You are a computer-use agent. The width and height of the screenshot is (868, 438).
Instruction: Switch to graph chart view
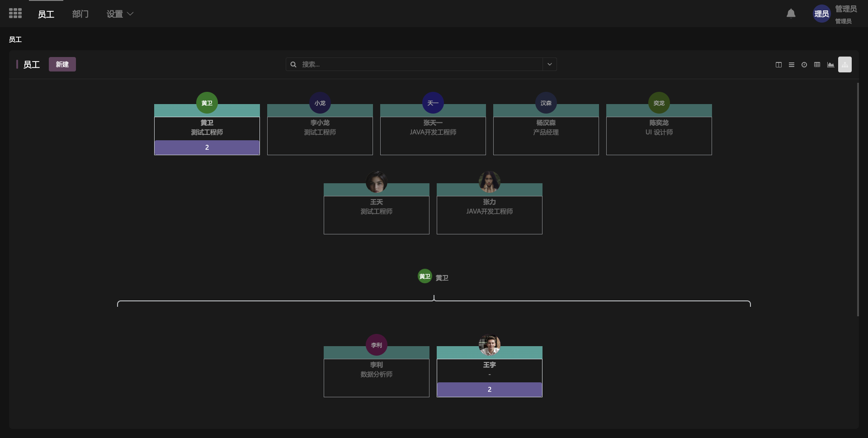point(830,65)
